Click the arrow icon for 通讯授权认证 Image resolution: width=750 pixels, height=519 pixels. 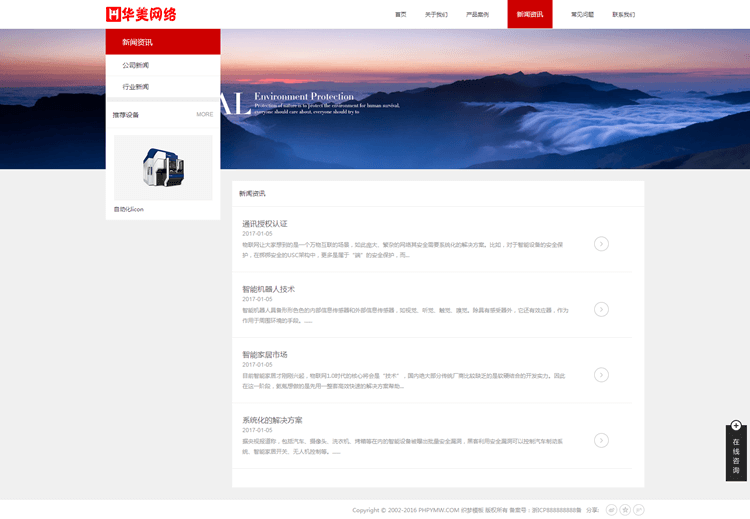601,244
